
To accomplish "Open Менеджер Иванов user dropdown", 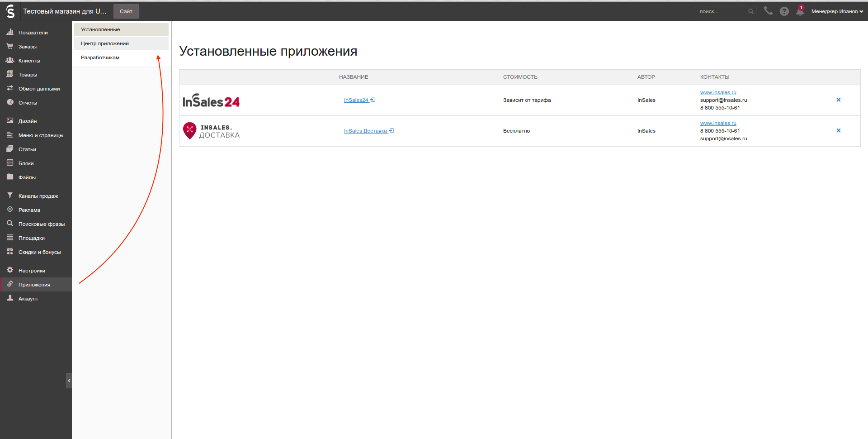I will click(837, 11).
